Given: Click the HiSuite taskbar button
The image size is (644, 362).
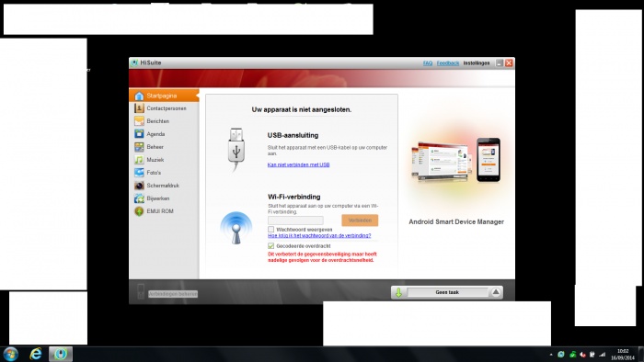Looking at the screenshot, I should [x=61, y=354].
